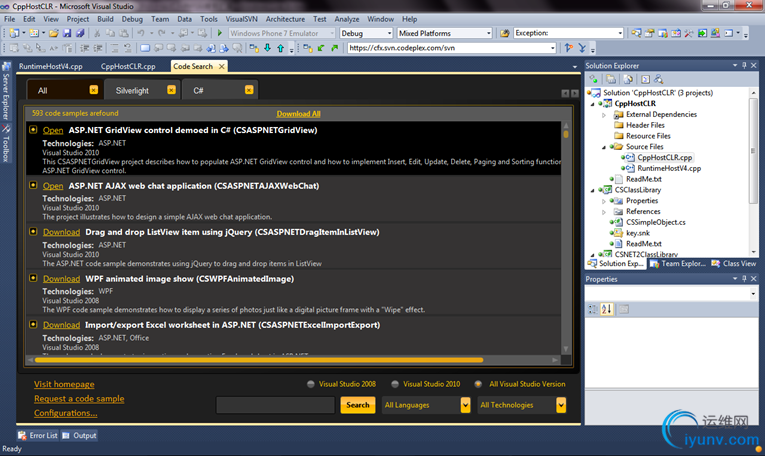Image resolution: width=765 pixels, height=456 pixels.
Task: Click the cyan down arrow toolbar icon
Action: point(267,48)
